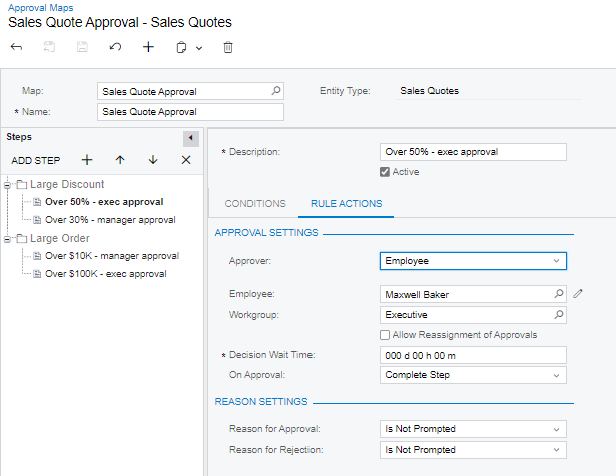Click the Over $10K rule page icon
This screenshot has width=616, height=476.
pyautogui.click(x=37, y=256)
